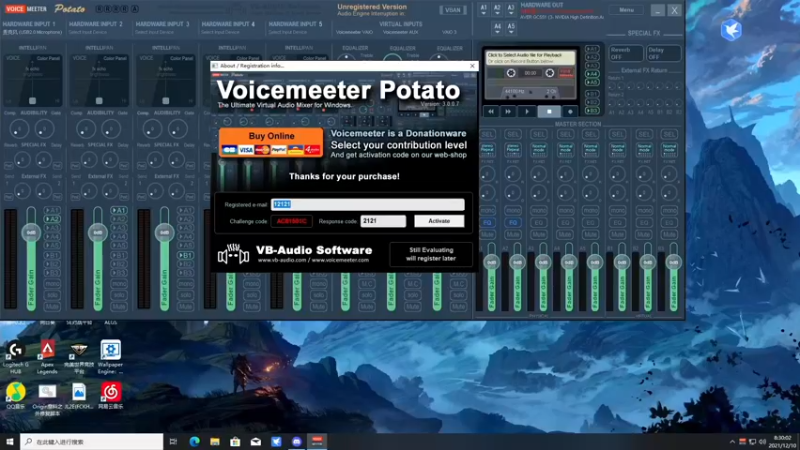Open Discord from the taskbar

(296, 441)
